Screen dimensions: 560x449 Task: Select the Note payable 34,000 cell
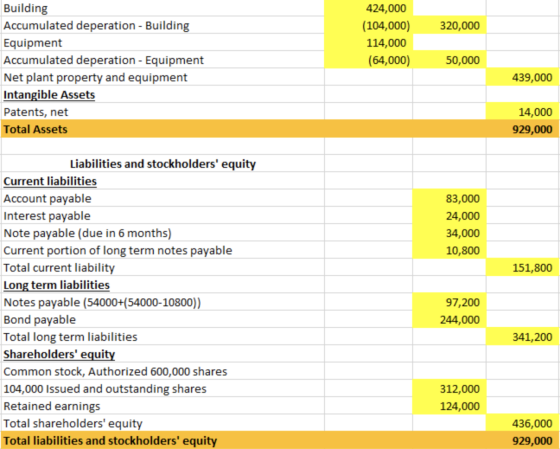pyautogui.click(x=449, y=233)
